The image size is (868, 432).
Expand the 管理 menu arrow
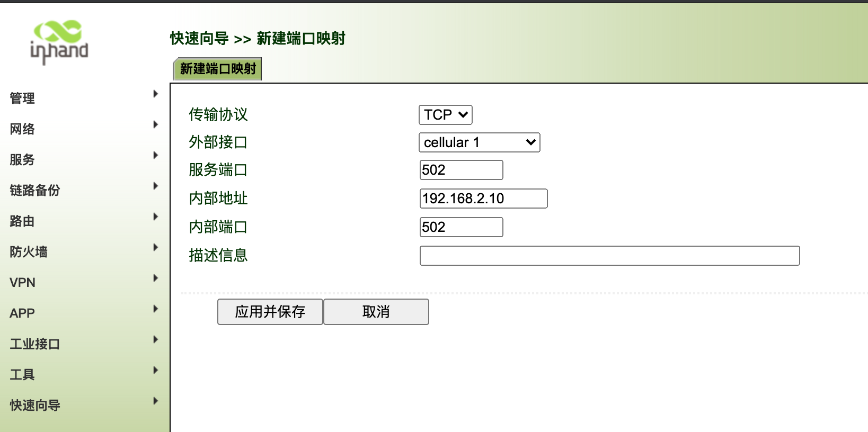pyautogui.click(x=155, y=94)
